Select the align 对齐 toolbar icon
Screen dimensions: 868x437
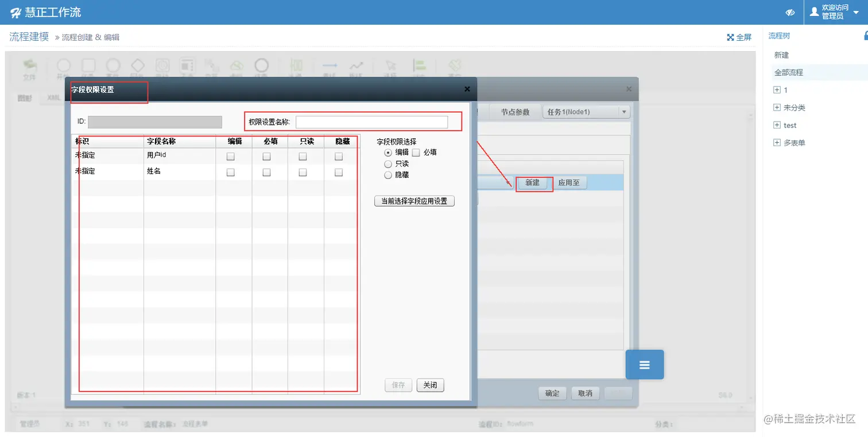[420, 65]
